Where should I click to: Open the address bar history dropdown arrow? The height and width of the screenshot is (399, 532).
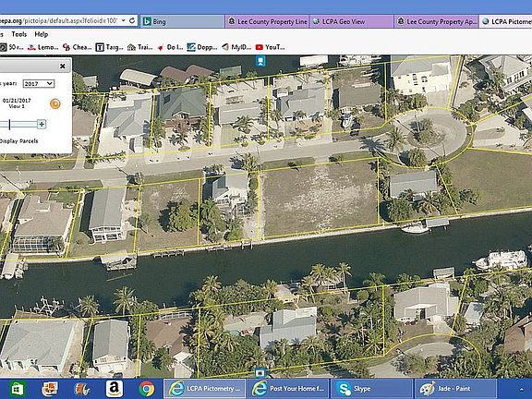click(124, 21)
